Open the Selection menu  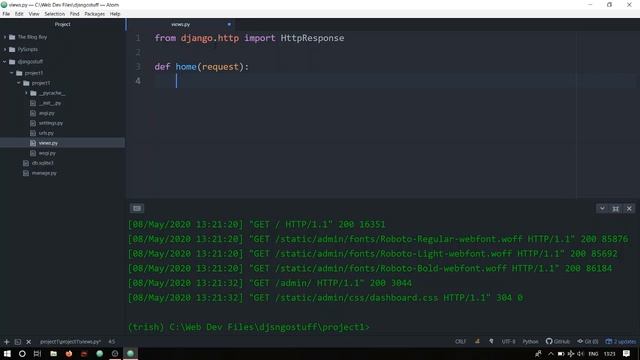(54, 14)
